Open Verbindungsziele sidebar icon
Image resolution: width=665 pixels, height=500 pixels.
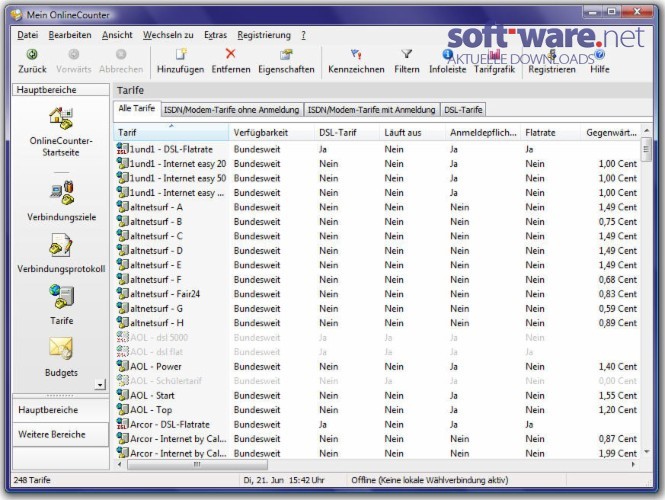click(x=62, y=193)
